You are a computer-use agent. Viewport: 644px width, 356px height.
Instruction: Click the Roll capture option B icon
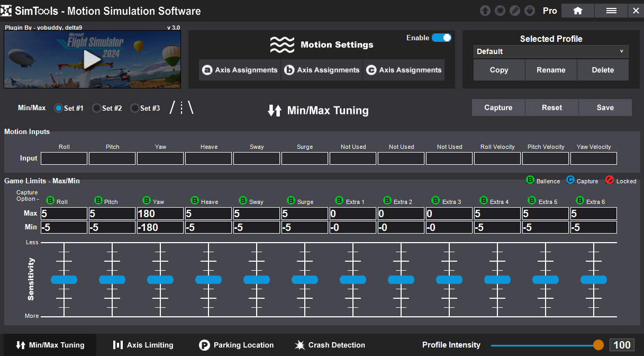50,201
